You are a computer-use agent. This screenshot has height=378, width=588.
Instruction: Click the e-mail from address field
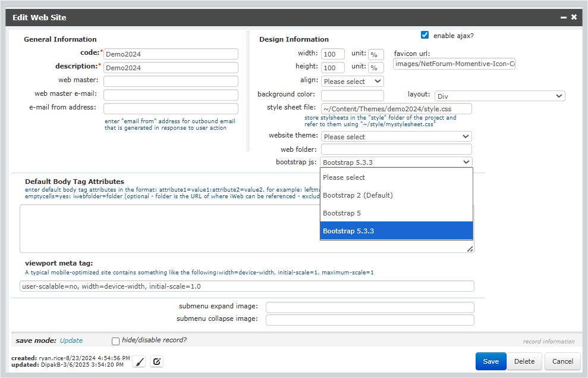171,108
